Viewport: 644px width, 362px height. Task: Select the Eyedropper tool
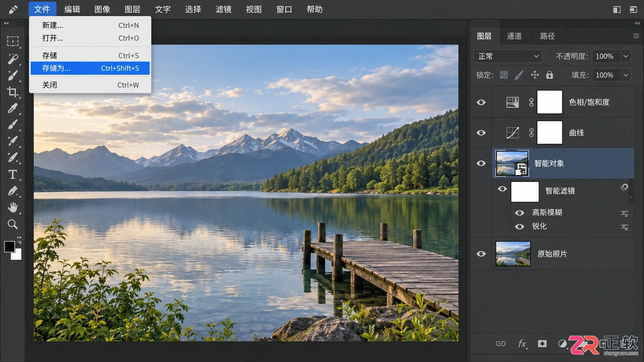pyautogui.click(x=13, y=108)
